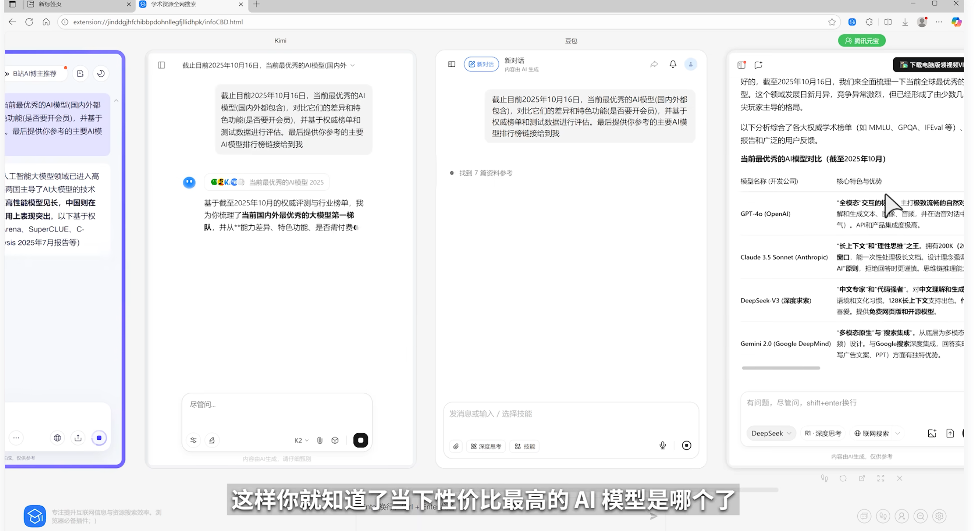980x531 pixels.
Task: Click the 技能 button in Doubao input
Action: [525, 446]
